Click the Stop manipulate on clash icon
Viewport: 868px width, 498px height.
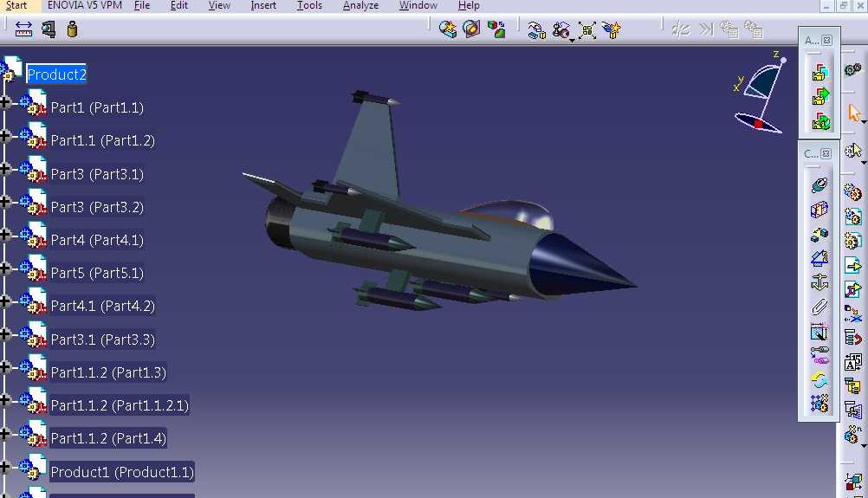coord(612,29)
